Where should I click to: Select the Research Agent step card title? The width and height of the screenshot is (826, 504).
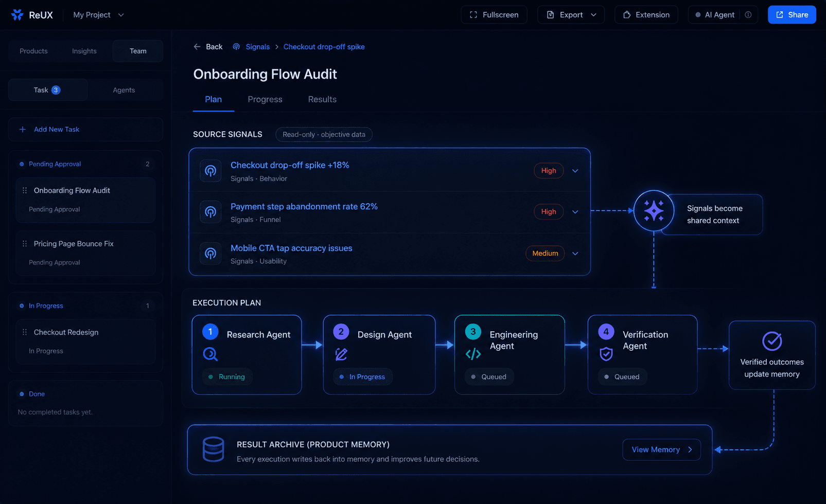258,335
